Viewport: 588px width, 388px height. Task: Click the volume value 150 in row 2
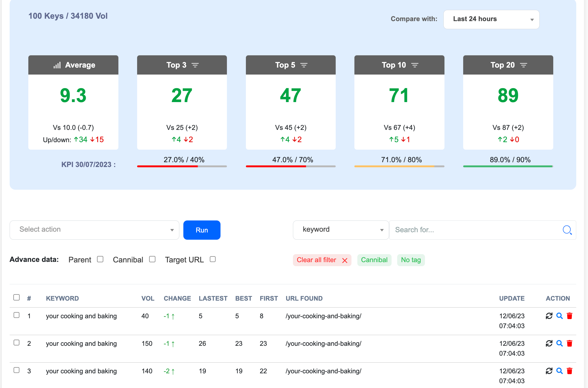coord(147,344)
